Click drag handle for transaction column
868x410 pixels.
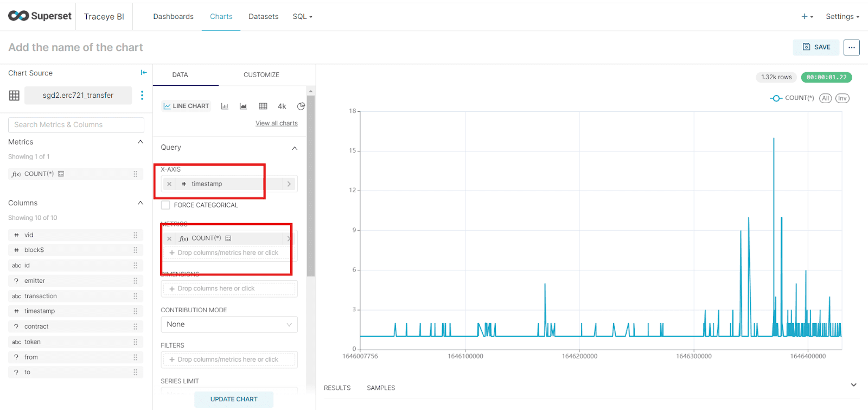point(136,296)
